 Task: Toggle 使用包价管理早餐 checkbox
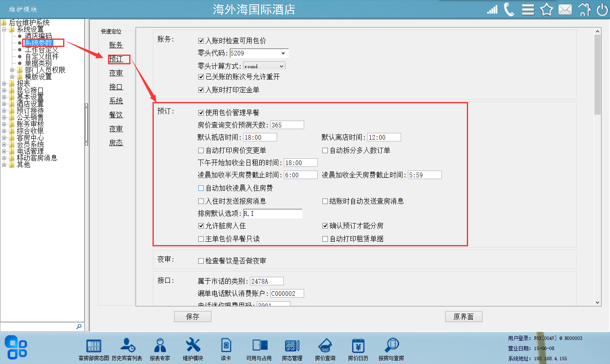(201, 113)
